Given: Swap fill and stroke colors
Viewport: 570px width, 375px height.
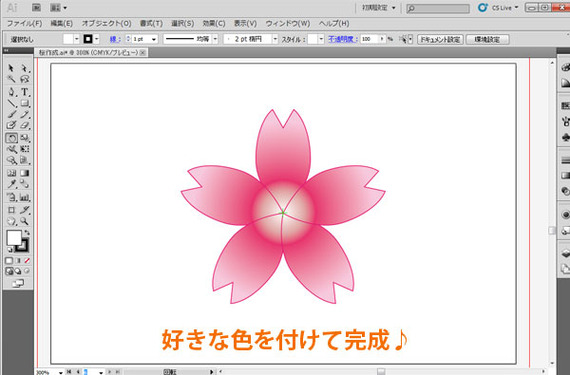Looking at the screenshot, I should (x=27, y=233).
